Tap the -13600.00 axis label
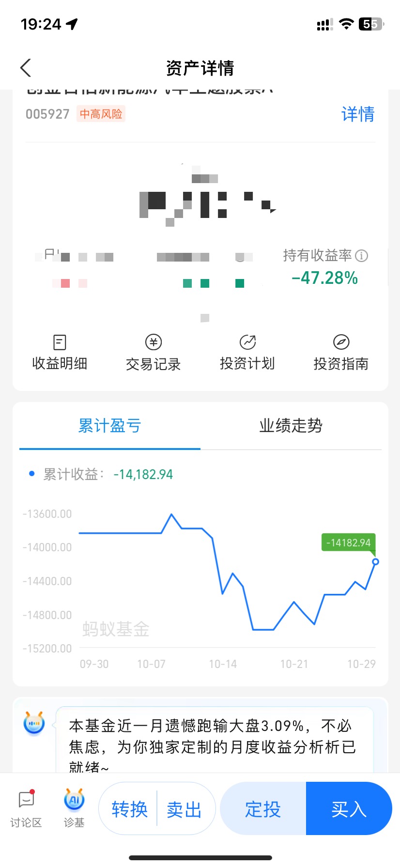400x868 pixels. click(47, 514)
